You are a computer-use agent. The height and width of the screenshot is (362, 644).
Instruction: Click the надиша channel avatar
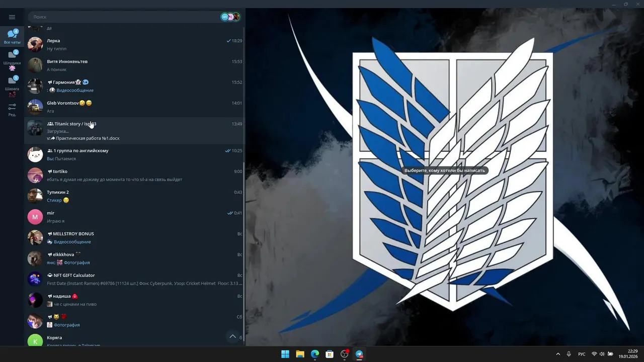35,300
